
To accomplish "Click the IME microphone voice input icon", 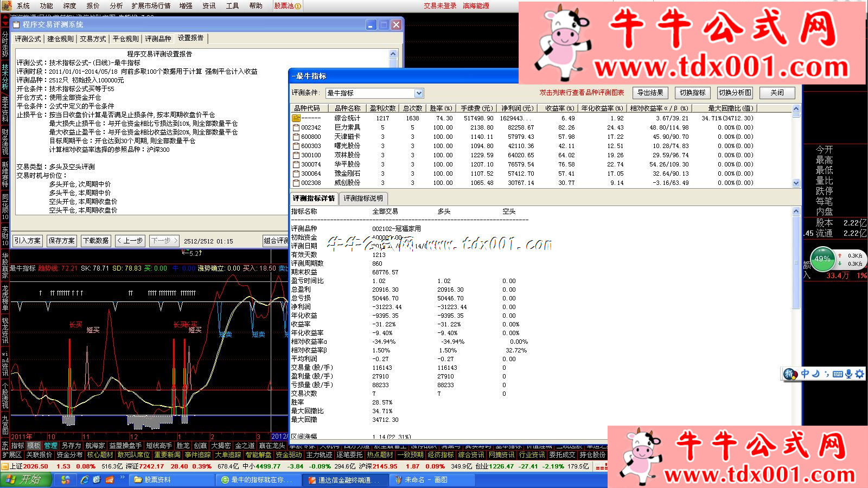I will [x=848, y=374].
